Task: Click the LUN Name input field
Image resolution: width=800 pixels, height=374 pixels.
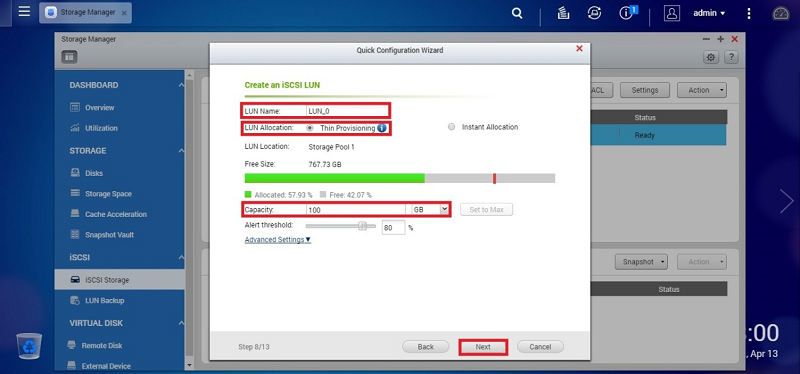Action: (x=348, y=111)
